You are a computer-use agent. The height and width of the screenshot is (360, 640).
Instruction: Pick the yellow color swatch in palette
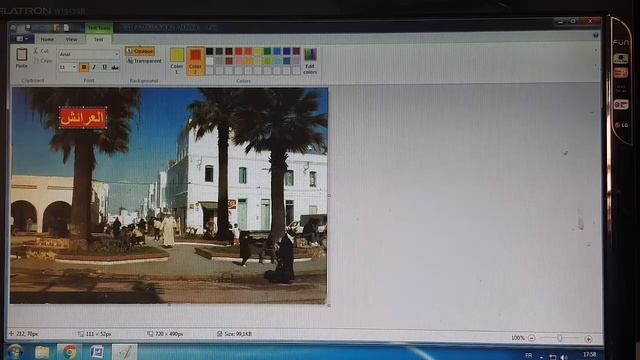click(x=258, y=51)
